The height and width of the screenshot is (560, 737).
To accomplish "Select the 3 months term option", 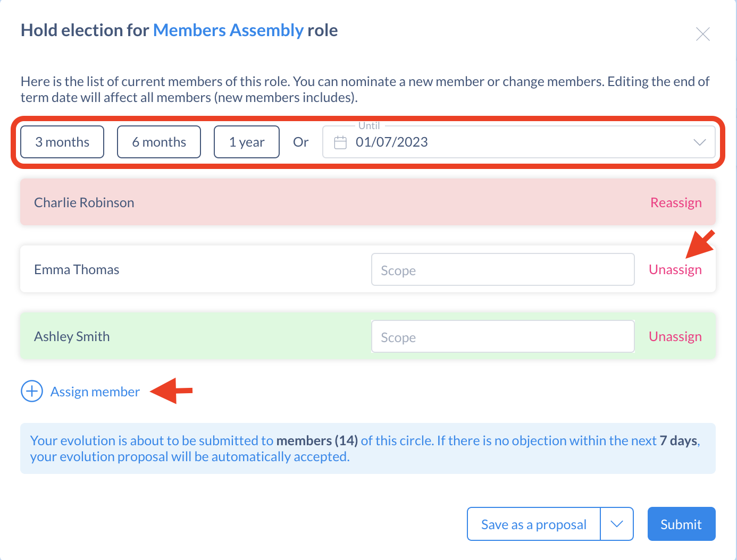I will click(x=62, y=142).
